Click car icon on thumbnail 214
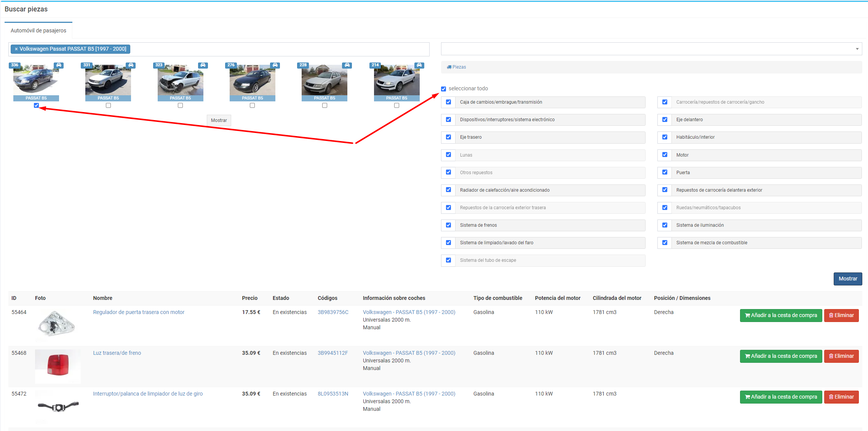Image resolution: width=868 pixels, height=431 pixels. point(419,65)
